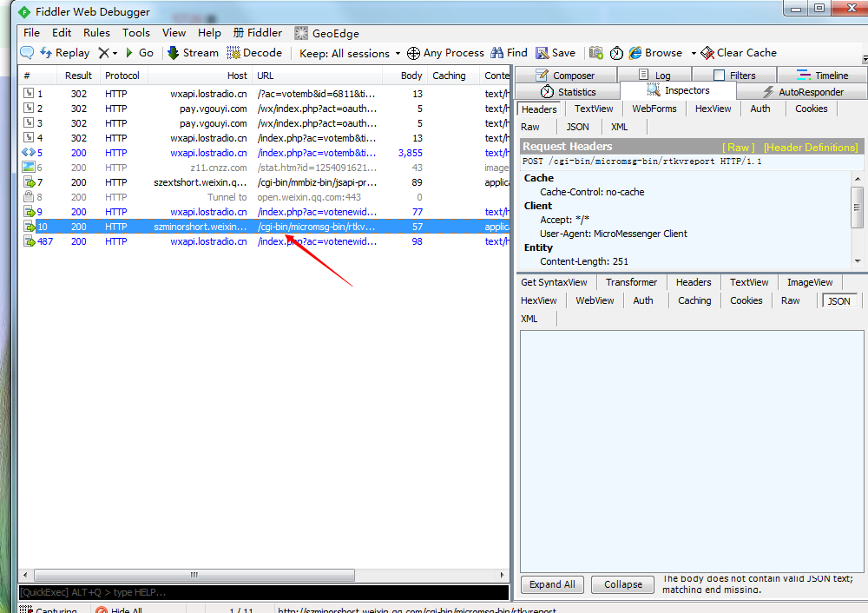Switch to the Timeline tab

822,76
